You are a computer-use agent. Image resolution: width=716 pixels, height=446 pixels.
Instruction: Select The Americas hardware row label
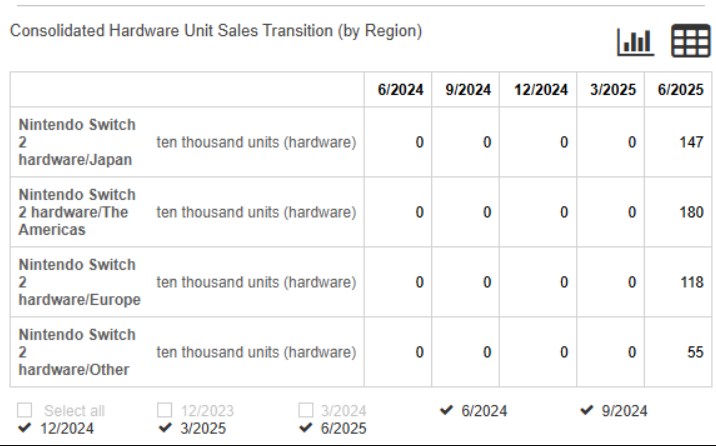pyautogui.click(x=77, y=212)
